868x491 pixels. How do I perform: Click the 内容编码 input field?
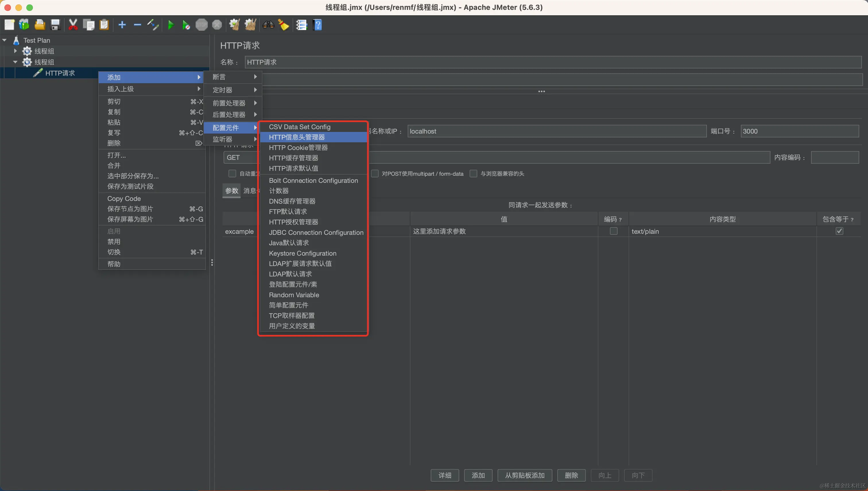[835, 157]
